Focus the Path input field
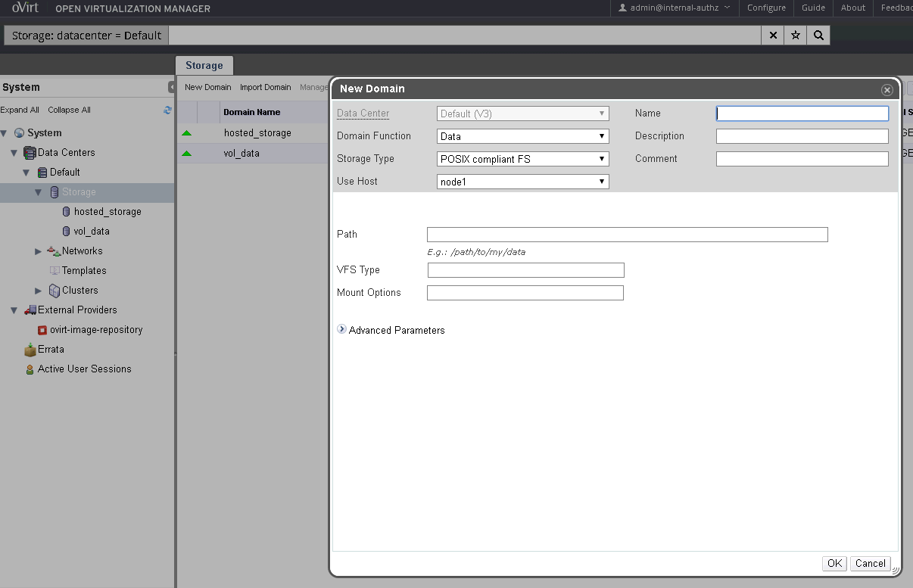 [628, 235]
